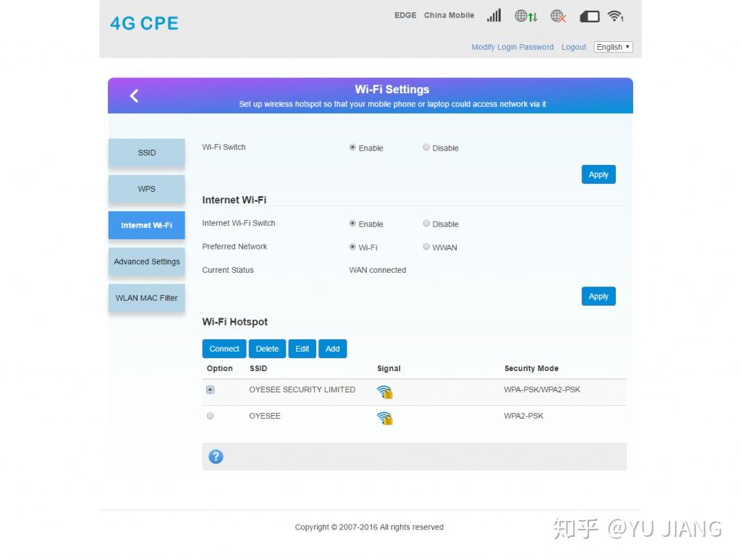The width and height of the screenshot is (741, 560).
Task: Switch to the SSID settings tab
Action: (x=146, y=153)
